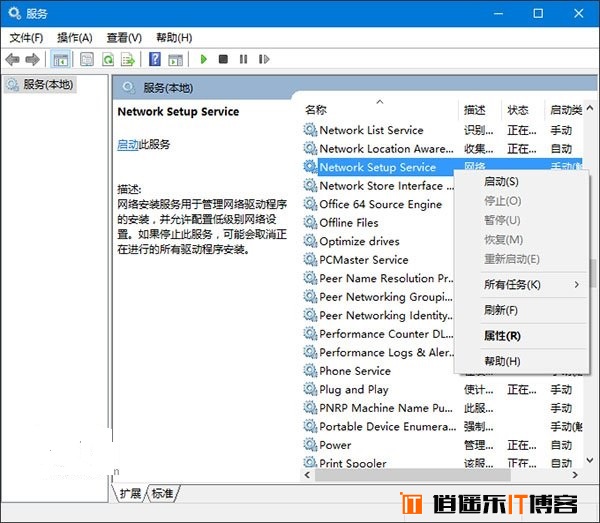Maximize the 服务 window
Viewport: 600px width, 523px height.
538,14
